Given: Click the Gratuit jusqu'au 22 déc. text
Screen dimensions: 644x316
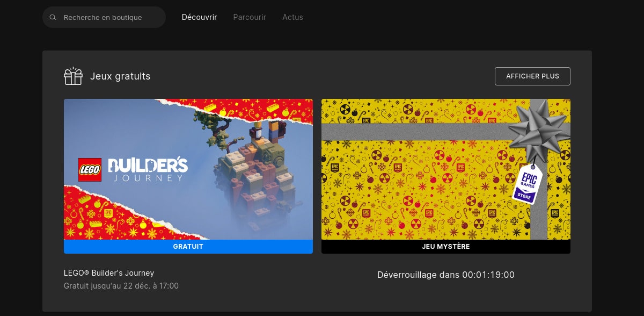Looking at the screenshot, I should pos(121,286).
